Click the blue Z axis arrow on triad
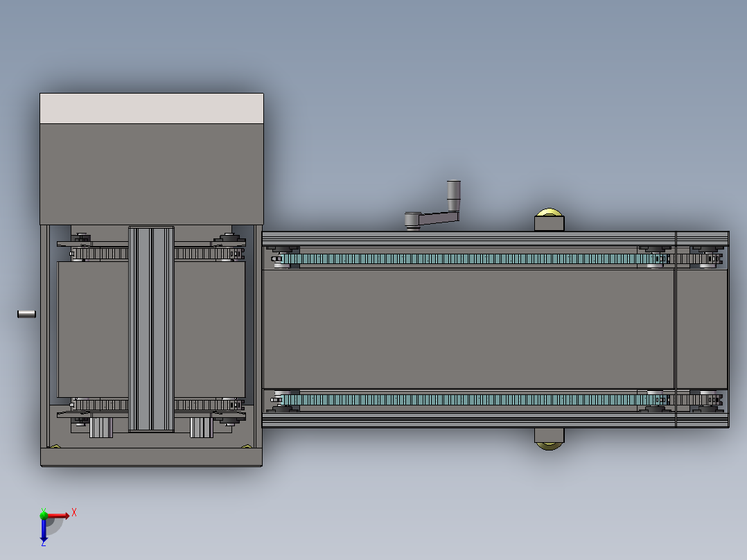The image size is (747, 560). [44, 530]
